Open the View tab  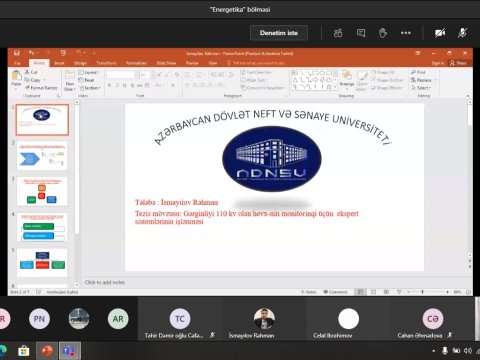pyautogui.click(x=213, y=63)
